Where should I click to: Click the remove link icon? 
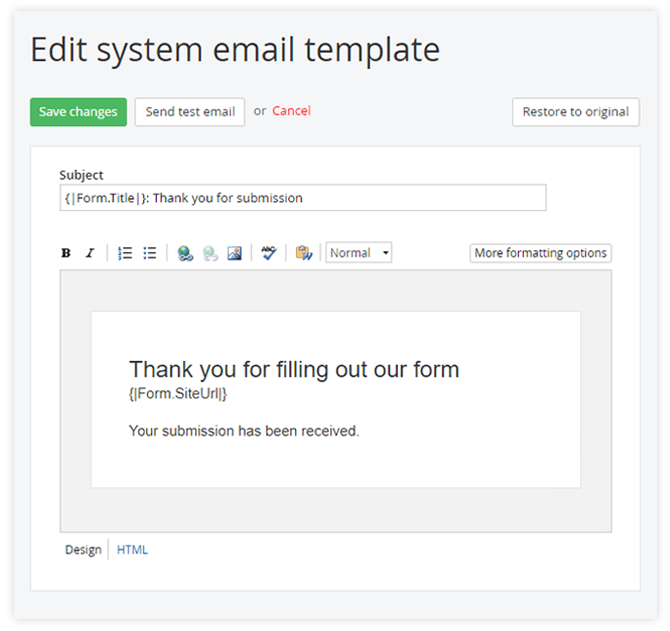pos(210,253)
